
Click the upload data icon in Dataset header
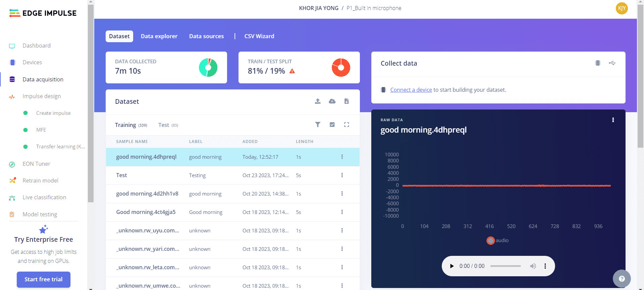pos(318,101)
